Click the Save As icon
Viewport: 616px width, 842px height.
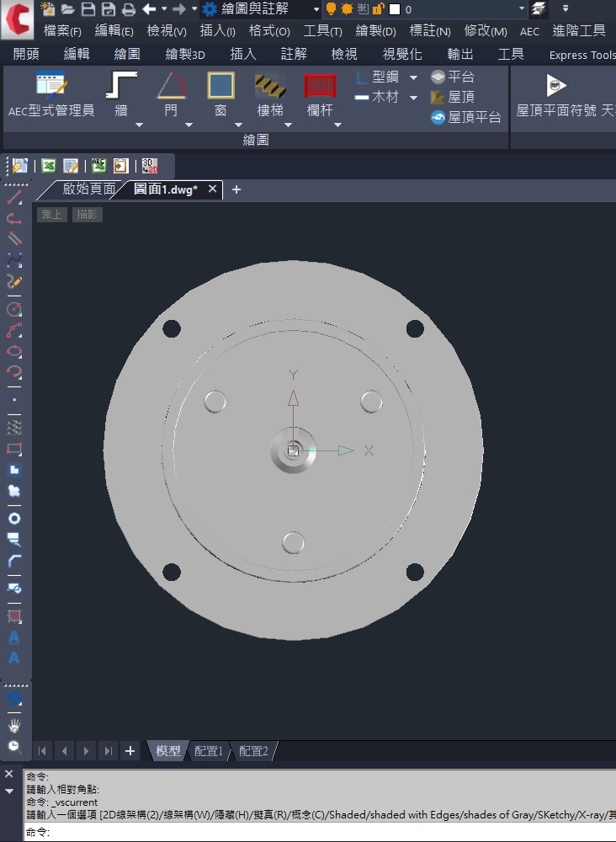[x=109, y=9]
